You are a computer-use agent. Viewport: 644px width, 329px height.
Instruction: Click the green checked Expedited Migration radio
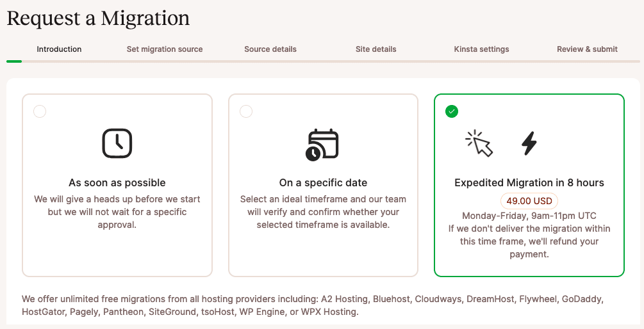(x=452, y=111)
